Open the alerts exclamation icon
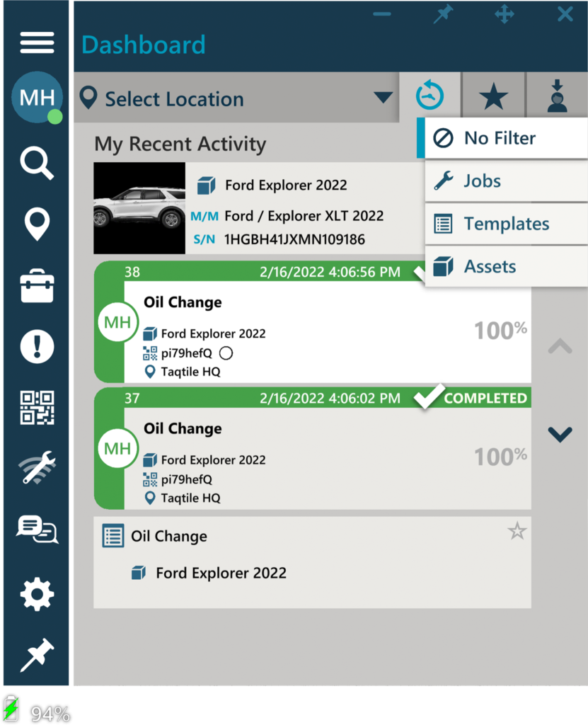 click(37, 347)
